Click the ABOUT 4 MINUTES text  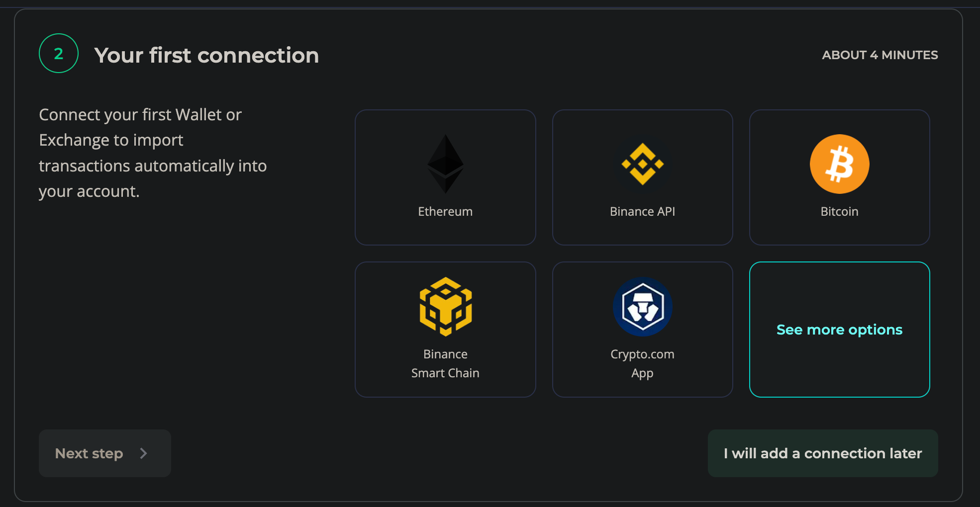pos(880,55)
